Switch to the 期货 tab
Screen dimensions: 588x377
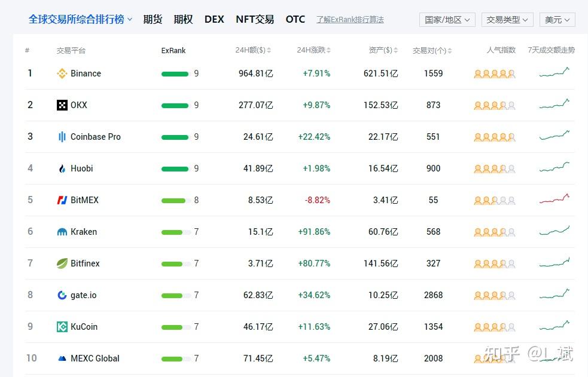pyautogui.click(x=153, y=19)
